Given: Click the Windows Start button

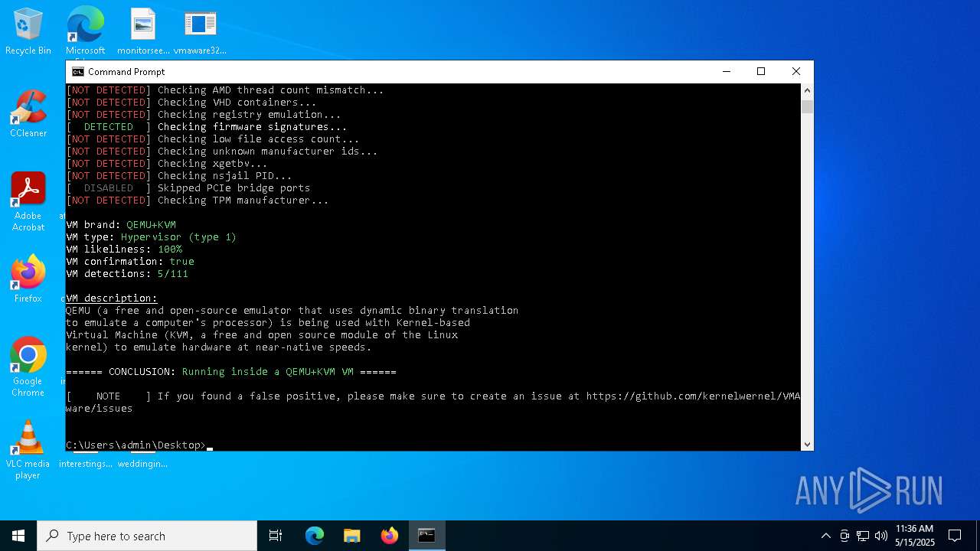Looking at the screenshot, I should coord(18,536).
